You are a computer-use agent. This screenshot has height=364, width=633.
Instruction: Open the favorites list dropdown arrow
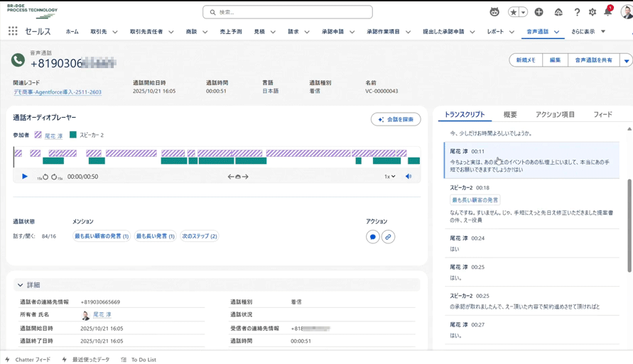pyautogui.click(x=523, y=12)
